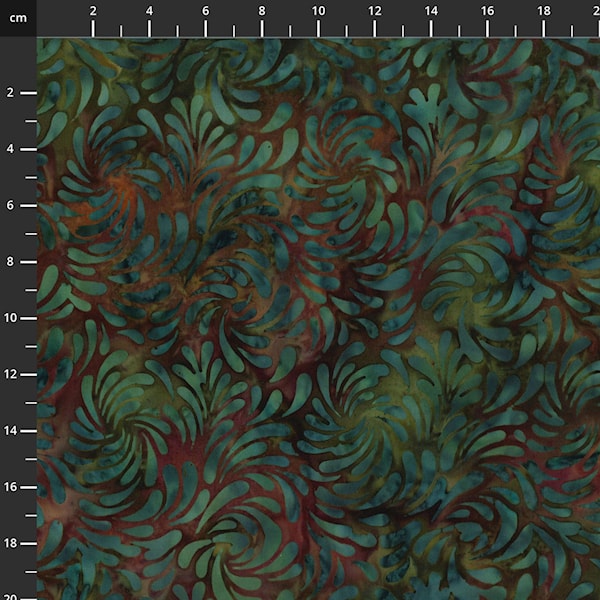The image size is (600, 600).
Task: Click the 16 cm mark on the top ruler
Action: pos(486,11)
